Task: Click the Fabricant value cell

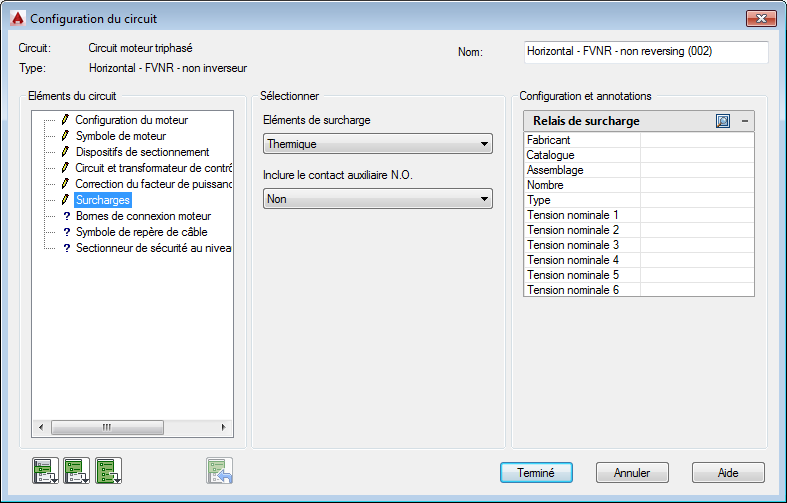Action: pyautogui.click(x=697, y=141)
